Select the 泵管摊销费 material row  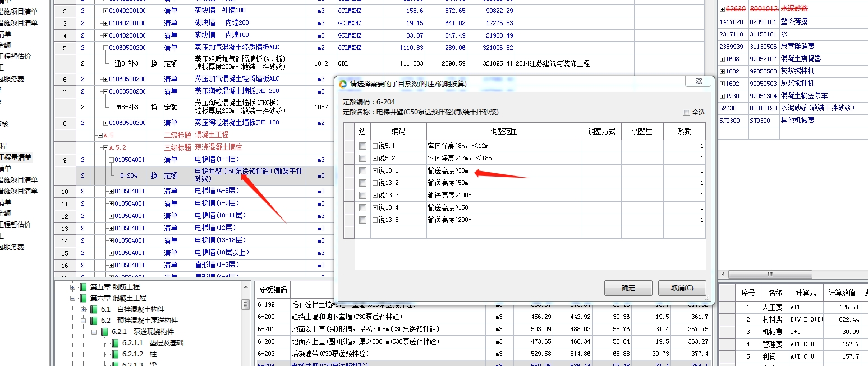[792, 47]
